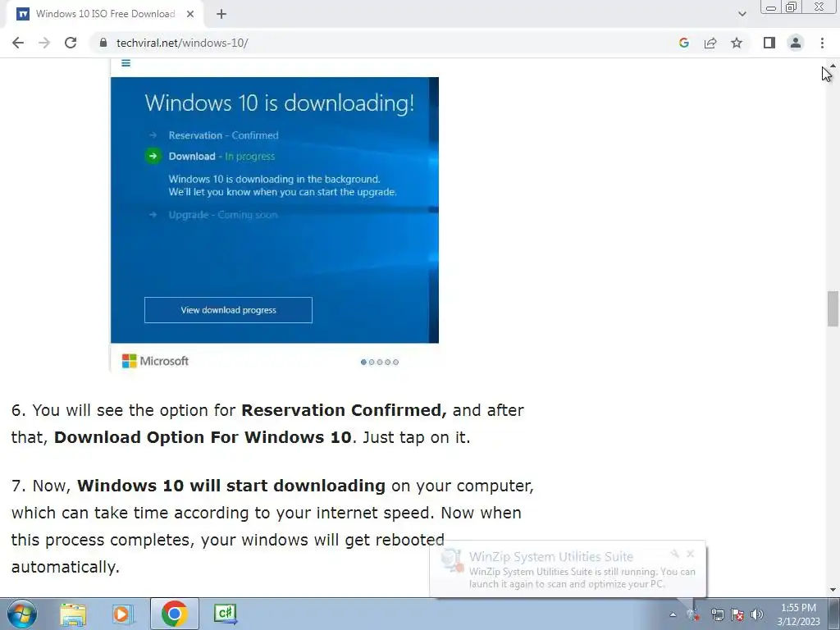Open the C# application in taskbar

pyautogui.click(x=225, y=614)
